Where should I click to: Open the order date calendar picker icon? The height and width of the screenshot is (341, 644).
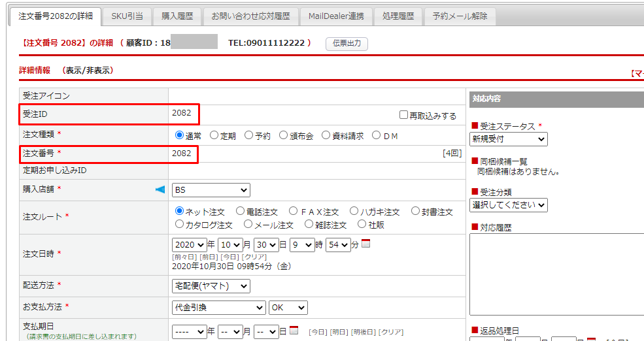(x=365, y=244)
